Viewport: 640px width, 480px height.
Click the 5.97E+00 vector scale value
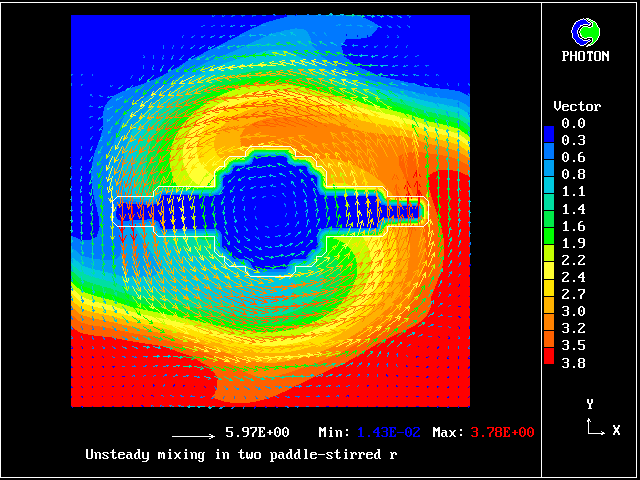point(257,433)
